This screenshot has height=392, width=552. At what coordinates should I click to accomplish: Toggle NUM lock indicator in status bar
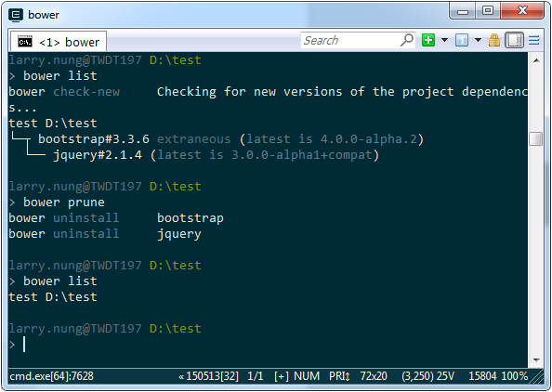(x=307, y=376)
